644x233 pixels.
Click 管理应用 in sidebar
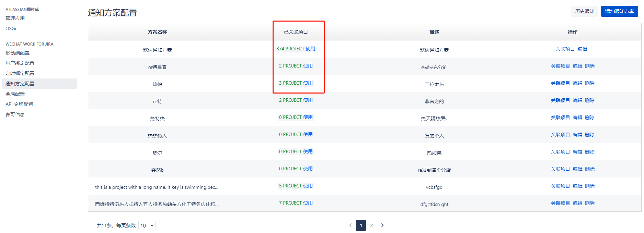tap(15, 18)
